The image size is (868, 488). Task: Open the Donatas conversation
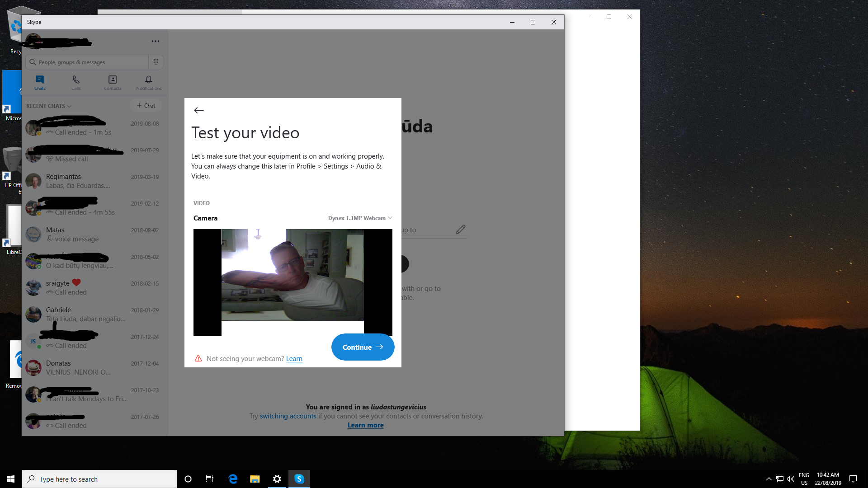94,368
